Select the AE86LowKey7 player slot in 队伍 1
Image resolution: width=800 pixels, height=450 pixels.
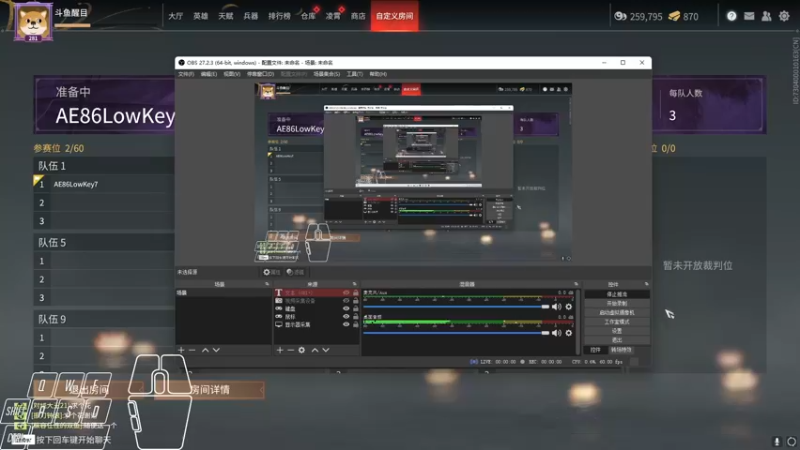pos(104,184)
